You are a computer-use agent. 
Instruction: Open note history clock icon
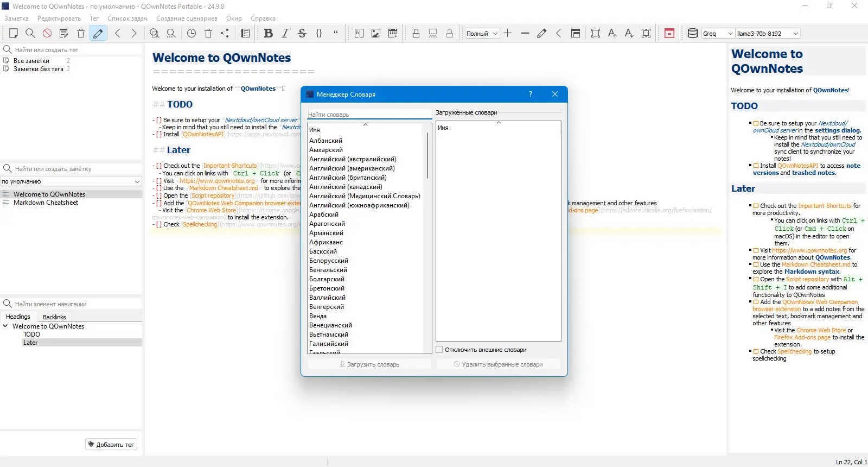pos(192,33)
